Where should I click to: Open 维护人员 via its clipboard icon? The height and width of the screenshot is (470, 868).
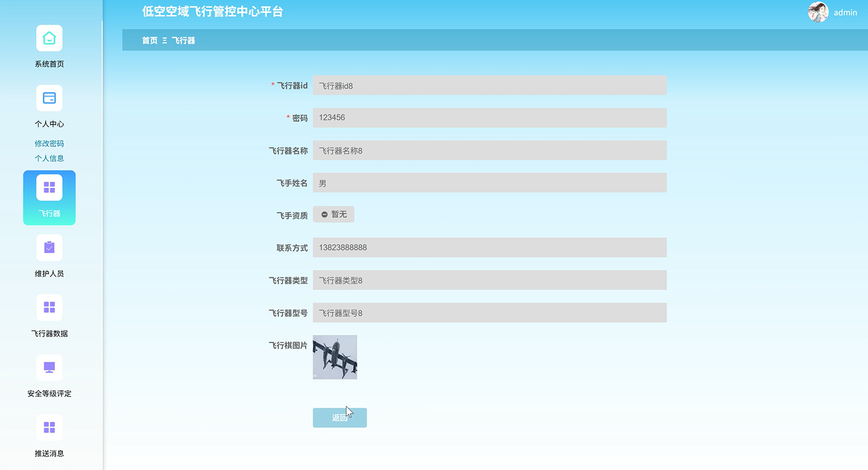click(x=49, y=247)
